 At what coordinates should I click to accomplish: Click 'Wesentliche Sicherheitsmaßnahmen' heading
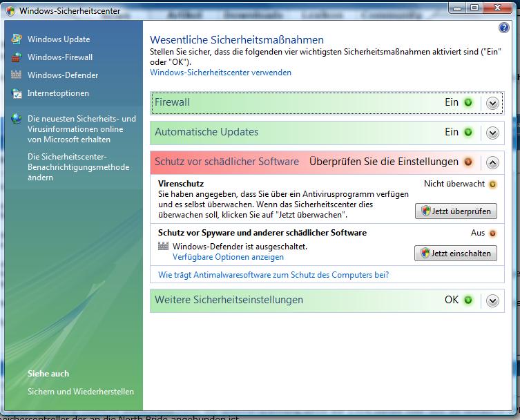pyautogui.click(x=237, y=40)
